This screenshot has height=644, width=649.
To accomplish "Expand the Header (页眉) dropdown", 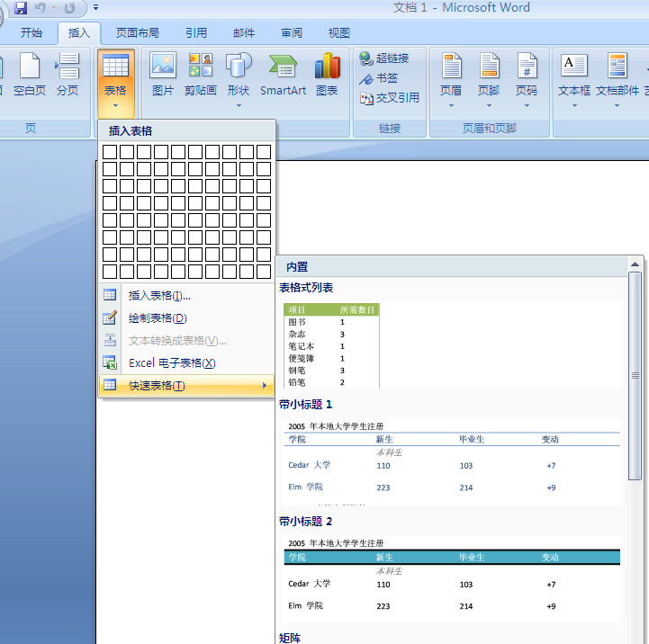I will point(451,76).
